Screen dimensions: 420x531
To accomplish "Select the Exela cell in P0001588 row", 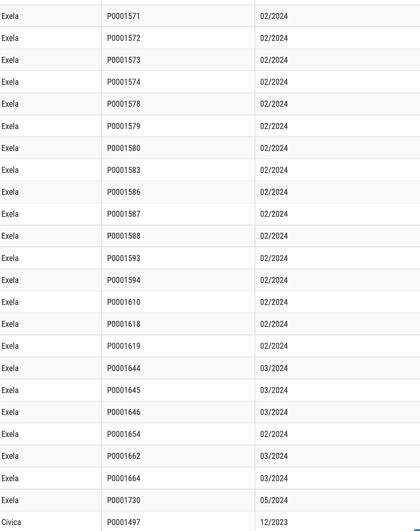I will point(51,236).
